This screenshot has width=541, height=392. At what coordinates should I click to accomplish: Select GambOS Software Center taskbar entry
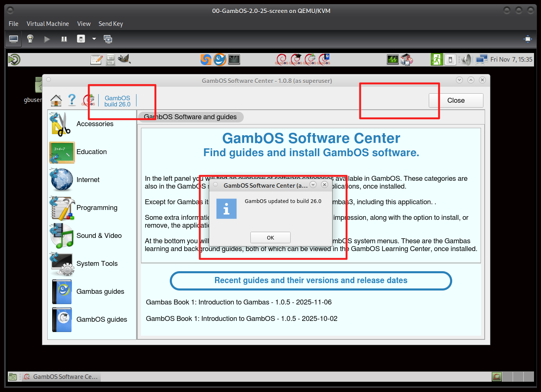click(61, 377)
